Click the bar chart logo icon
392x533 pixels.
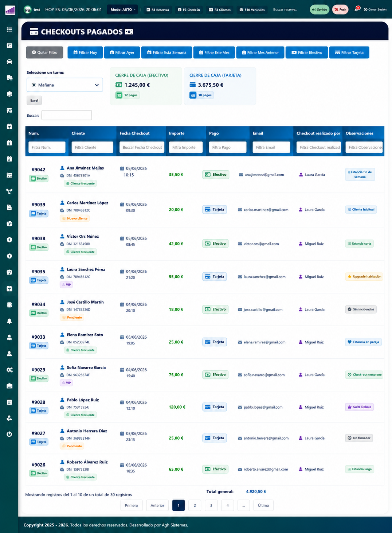pyautogui.click(x=10, y=10)
